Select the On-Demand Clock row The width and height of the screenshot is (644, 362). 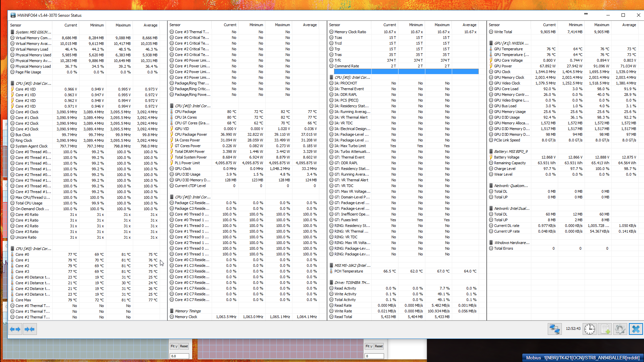click(x=85, y=209)
